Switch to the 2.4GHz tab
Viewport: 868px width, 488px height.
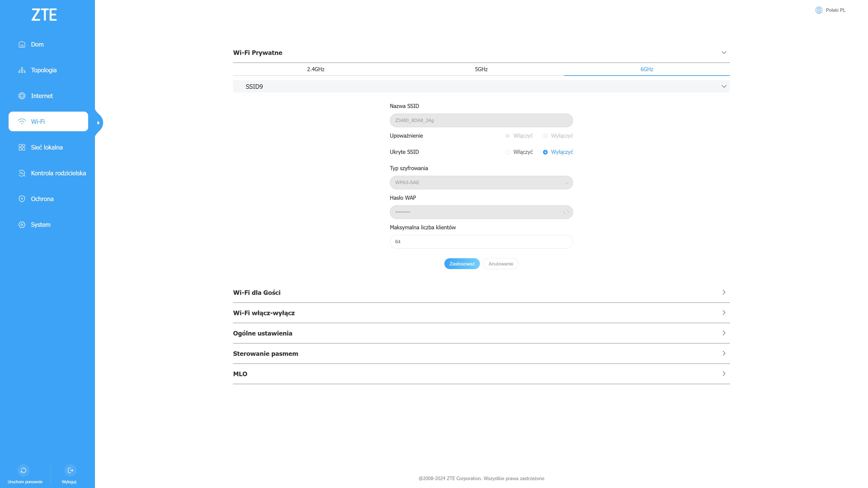click(315, 69)
